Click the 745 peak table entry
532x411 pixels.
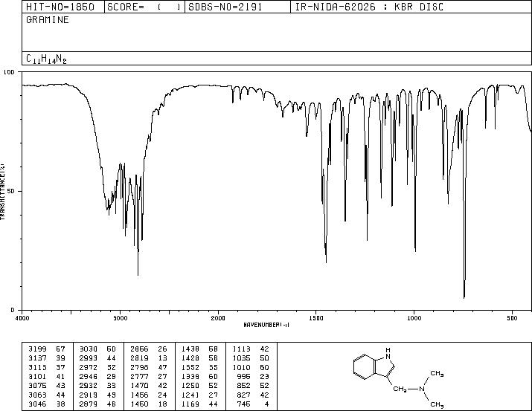(x=253, y=404)
